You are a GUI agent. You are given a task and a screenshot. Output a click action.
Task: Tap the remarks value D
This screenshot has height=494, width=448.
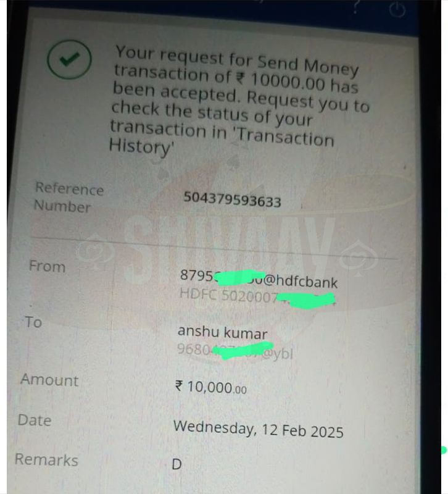tap(176, 464)
